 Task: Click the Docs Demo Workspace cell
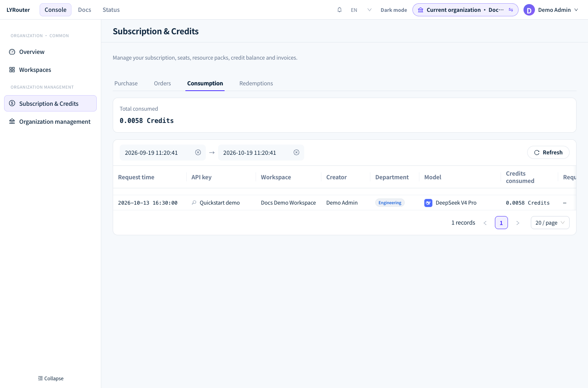(288, 203)
